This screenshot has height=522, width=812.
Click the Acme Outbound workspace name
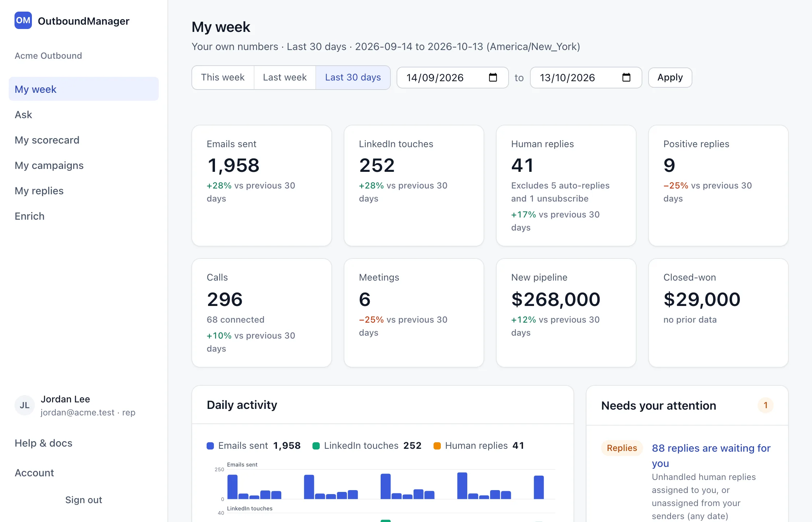tap(48, 56)
